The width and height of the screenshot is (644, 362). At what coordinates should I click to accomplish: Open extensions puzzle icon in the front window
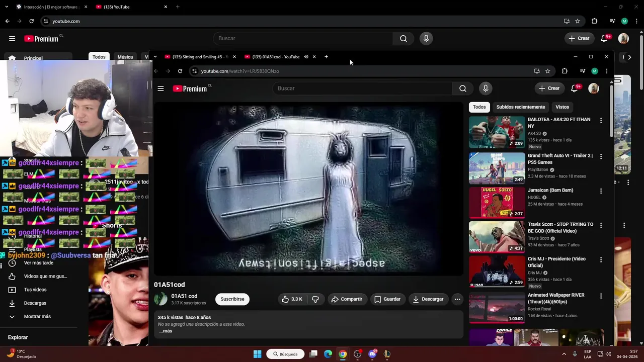click(x=565, y=71)
